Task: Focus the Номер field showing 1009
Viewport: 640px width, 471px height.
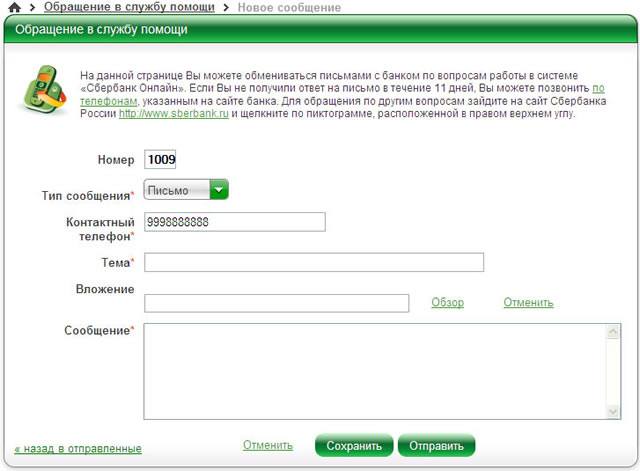Action: (160, 159)
